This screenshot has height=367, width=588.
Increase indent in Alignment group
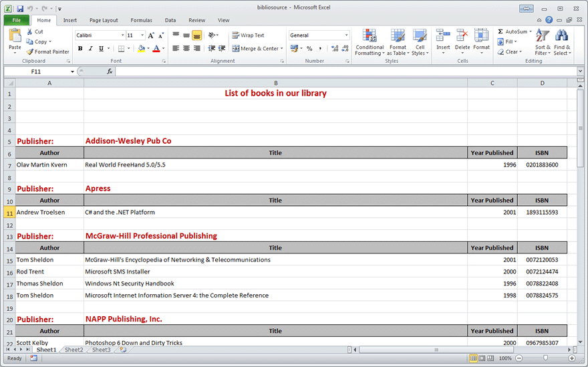point(222,48)
